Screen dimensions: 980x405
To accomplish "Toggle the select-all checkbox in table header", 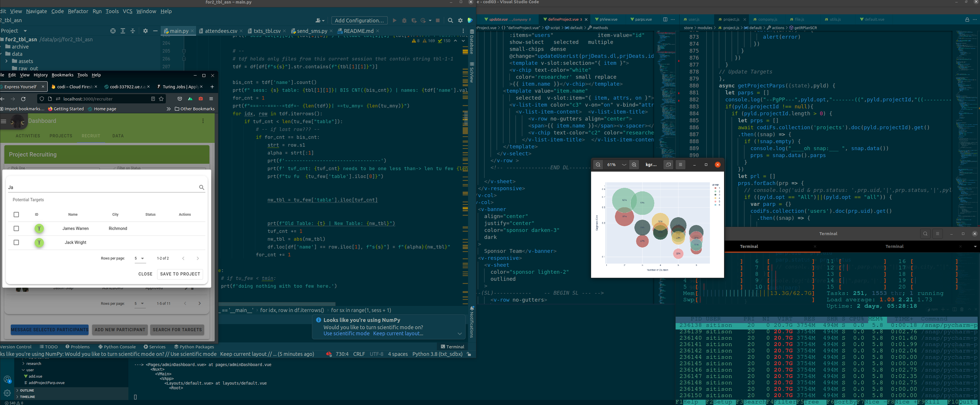I will click(x=16, y=215).
